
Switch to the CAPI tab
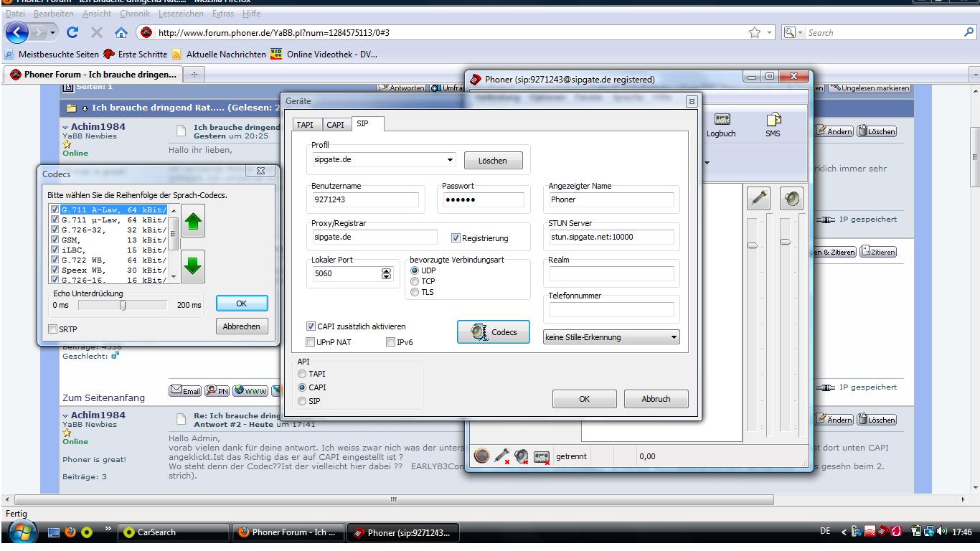click(335, 125)
